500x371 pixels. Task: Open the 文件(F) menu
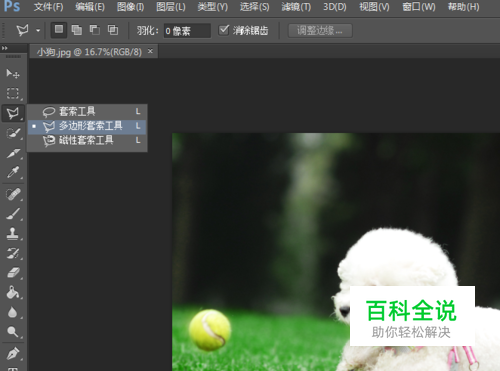49,7
